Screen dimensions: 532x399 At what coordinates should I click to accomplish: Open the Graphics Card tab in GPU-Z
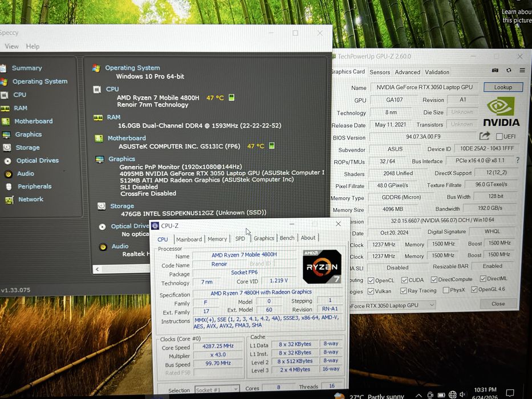click(x=347, y=72)
